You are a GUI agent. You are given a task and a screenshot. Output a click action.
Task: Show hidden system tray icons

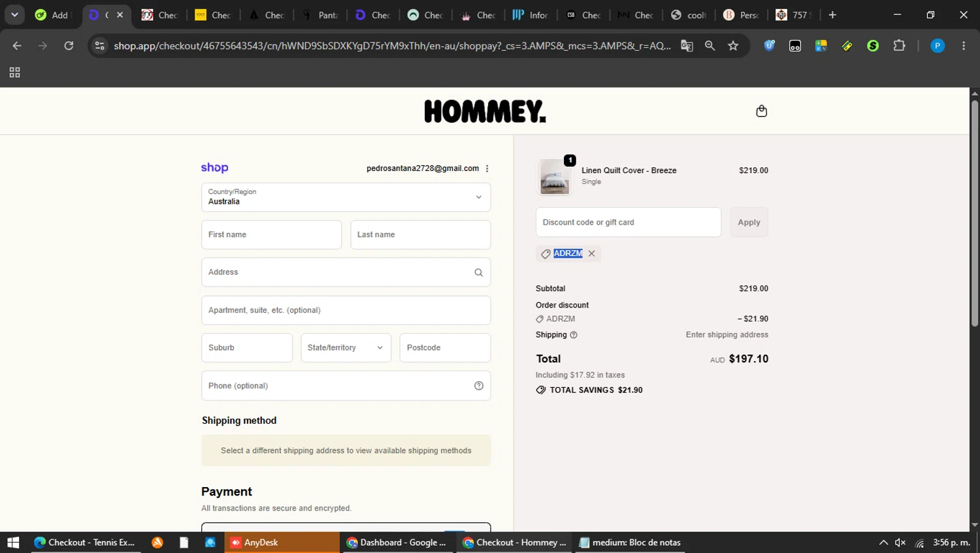(x=883, y=543)
